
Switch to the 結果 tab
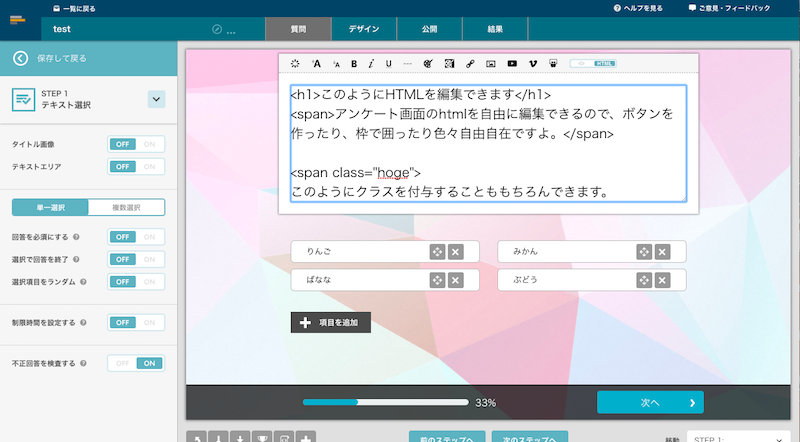pyautogui.click(x=494, y=30)
